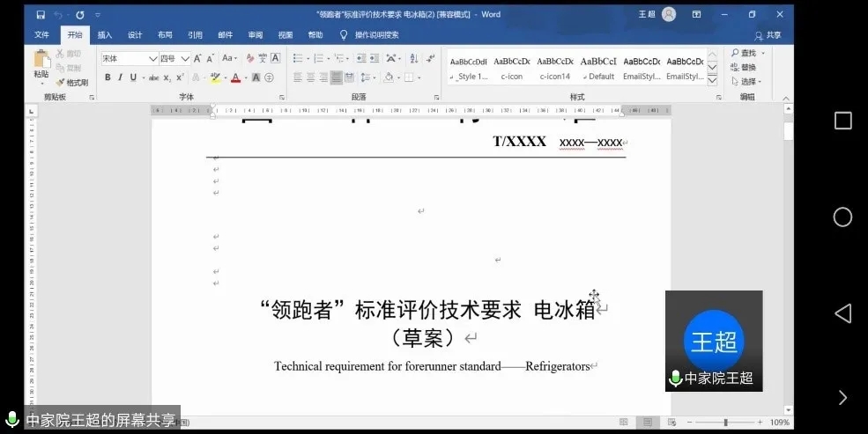
Task: Toggle Bold formatting
Action: point(108,77)
